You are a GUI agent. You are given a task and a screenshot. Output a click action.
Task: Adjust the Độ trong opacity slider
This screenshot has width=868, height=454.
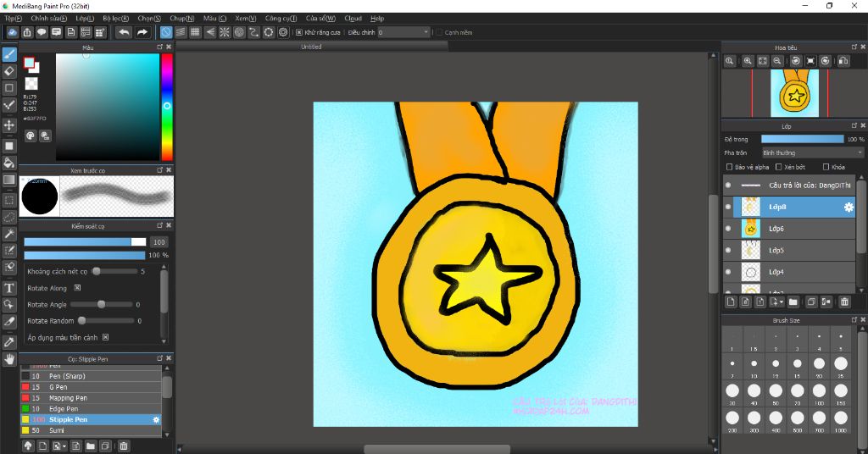[x=802, y=140]
